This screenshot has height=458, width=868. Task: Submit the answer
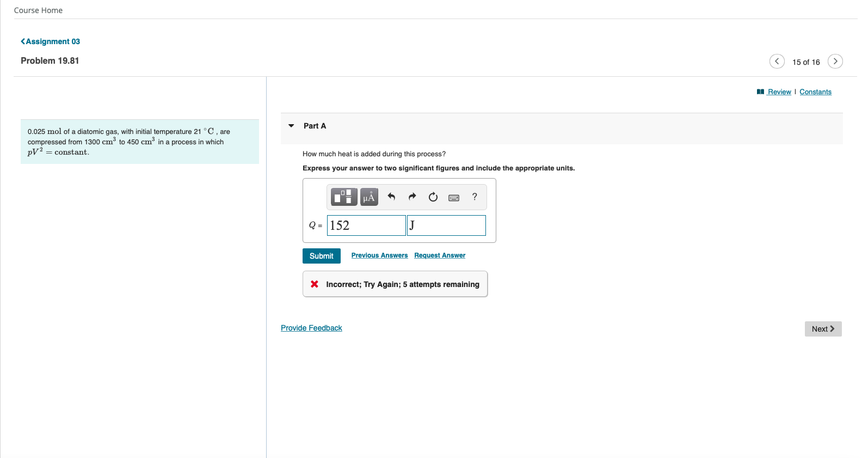pos(322,256)
